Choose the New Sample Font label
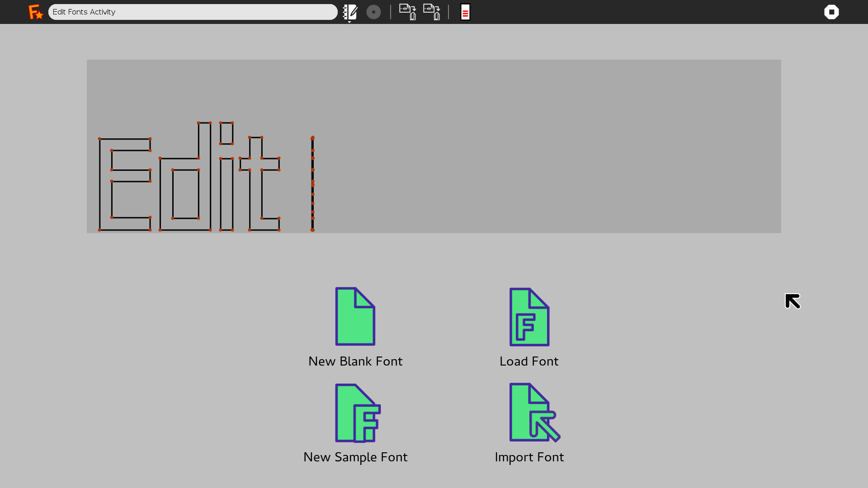The image size is (868, 488). (355, 457)
